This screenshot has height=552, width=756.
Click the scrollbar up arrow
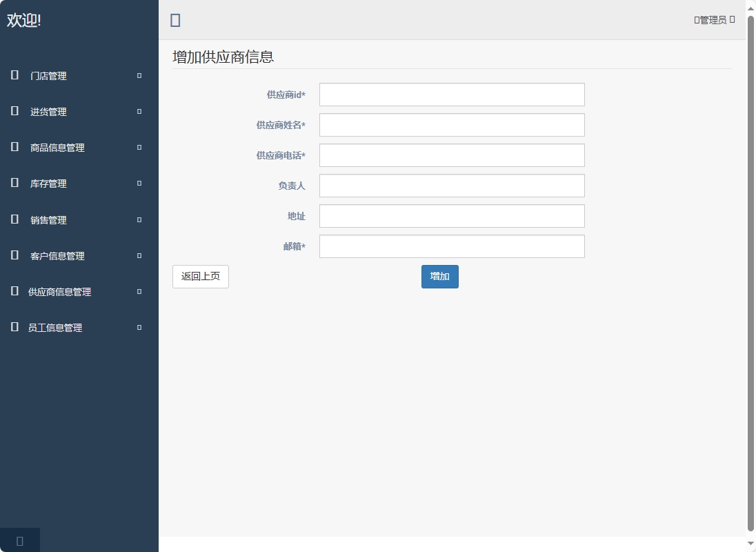750,9
